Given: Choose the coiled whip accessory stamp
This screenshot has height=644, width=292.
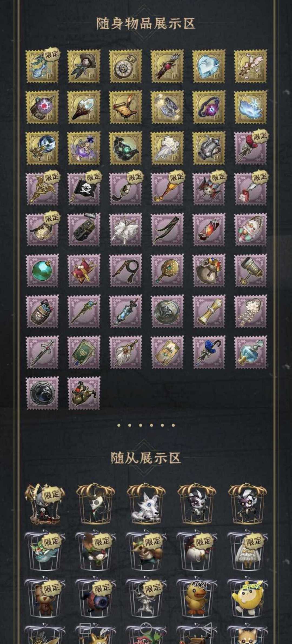Looking at the screenshot, I should pos(125,270).
